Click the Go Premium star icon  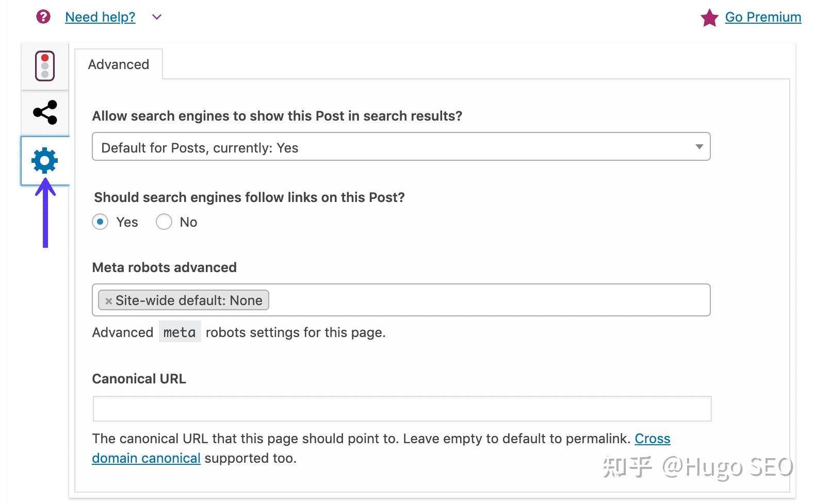(x=709, y=17)
